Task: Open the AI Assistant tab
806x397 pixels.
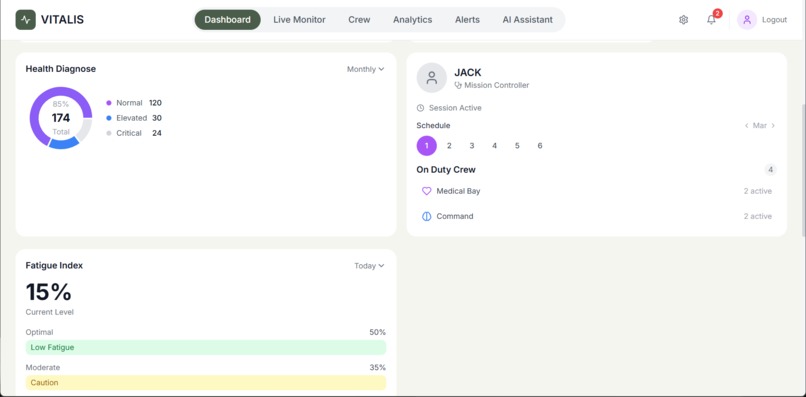Action: coord(527,20)
